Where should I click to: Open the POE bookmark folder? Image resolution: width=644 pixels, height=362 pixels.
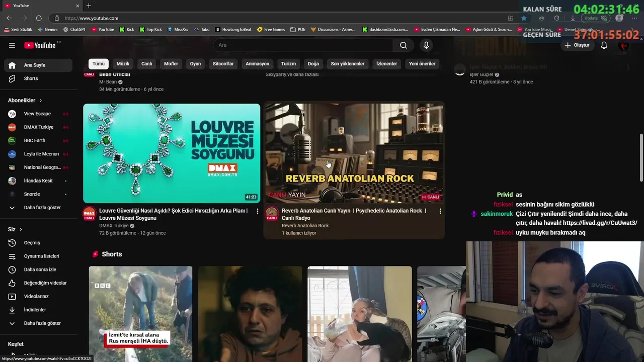click(x=298, y=30)
